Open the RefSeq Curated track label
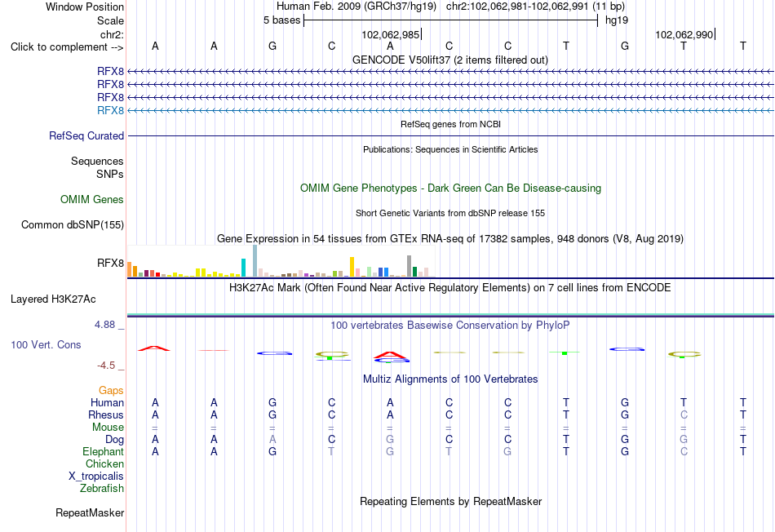 point(86,135)
